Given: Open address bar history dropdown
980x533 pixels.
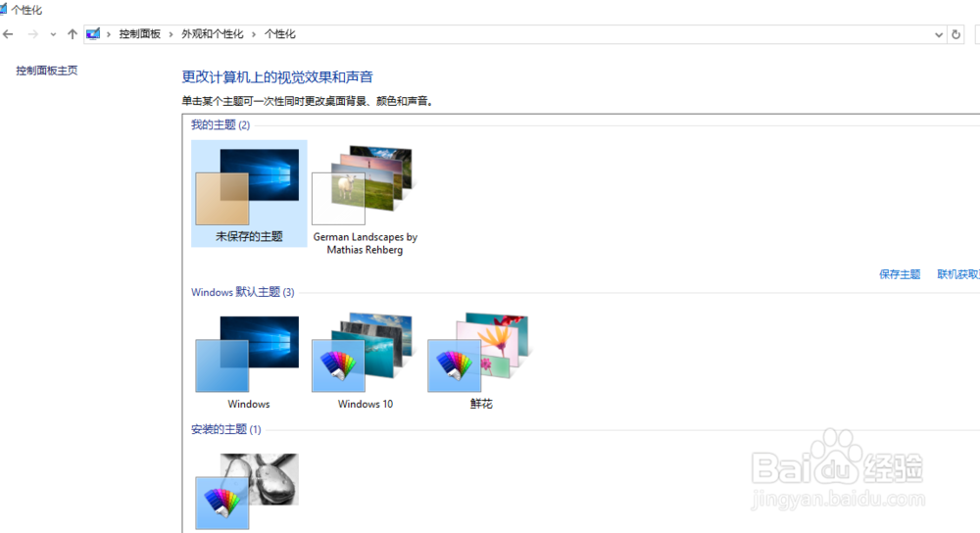Looking at the screenshot, I should point(938,34).
